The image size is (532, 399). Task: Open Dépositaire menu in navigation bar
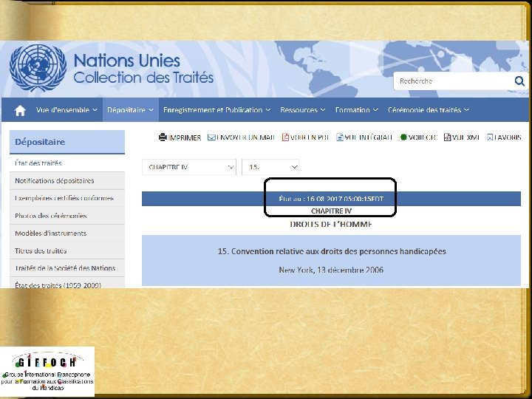(x=130, y=110)
